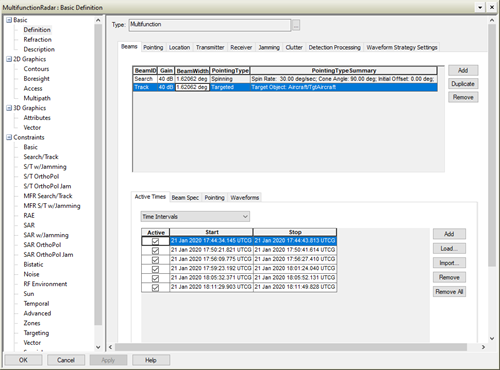Click the Cancel button
Screen dimensions: 500x370
click(66, 360)
